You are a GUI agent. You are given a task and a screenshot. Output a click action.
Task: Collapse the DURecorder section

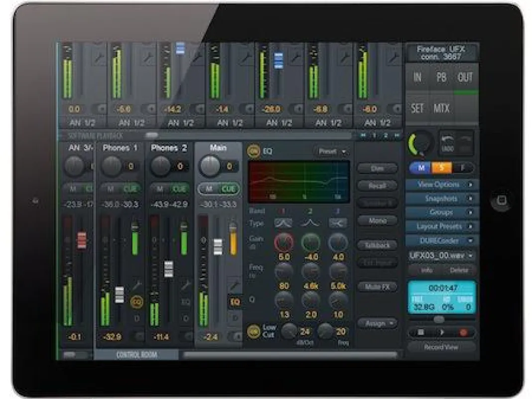point(442,241)
